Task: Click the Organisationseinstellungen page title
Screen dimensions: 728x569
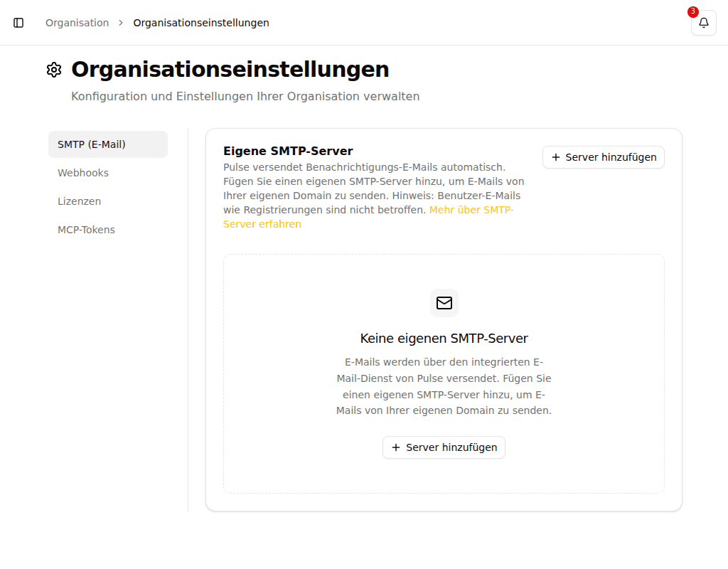Action: click(230, 70)
